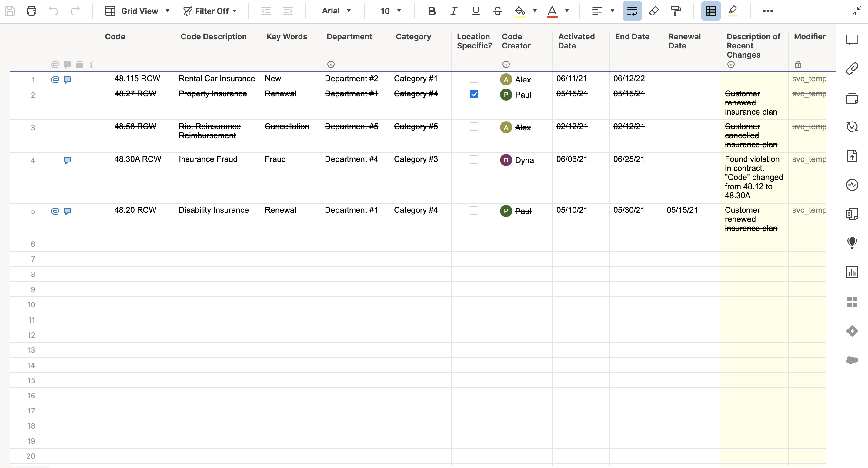Open the Summary panel in right sidebar
The height and width of the screenshot is (468, 868).
point(852,214)
